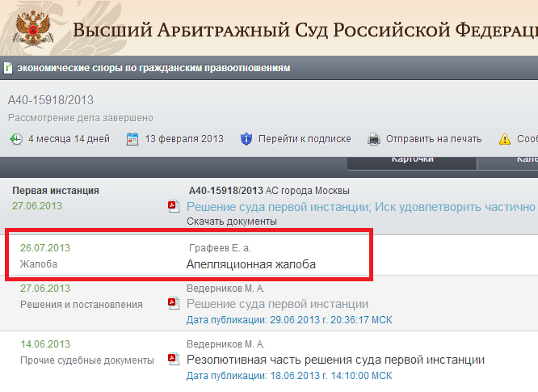Click the date '14.06.2013'

pos(45,344)
